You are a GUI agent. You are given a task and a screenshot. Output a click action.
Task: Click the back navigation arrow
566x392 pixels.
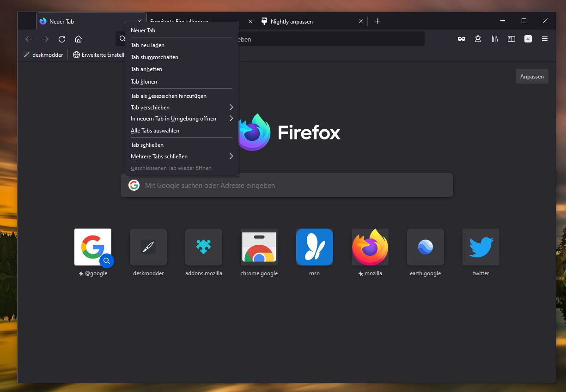point(29,39)
